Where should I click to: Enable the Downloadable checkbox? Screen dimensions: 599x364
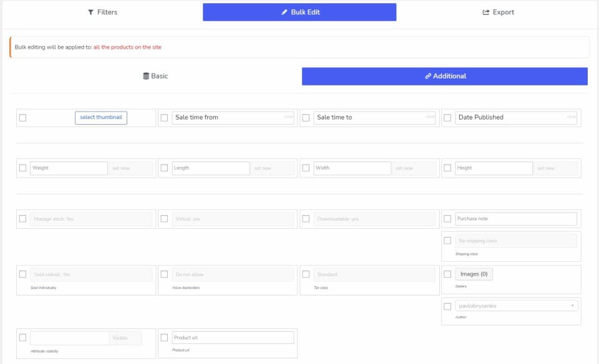[x=306, y=219]
